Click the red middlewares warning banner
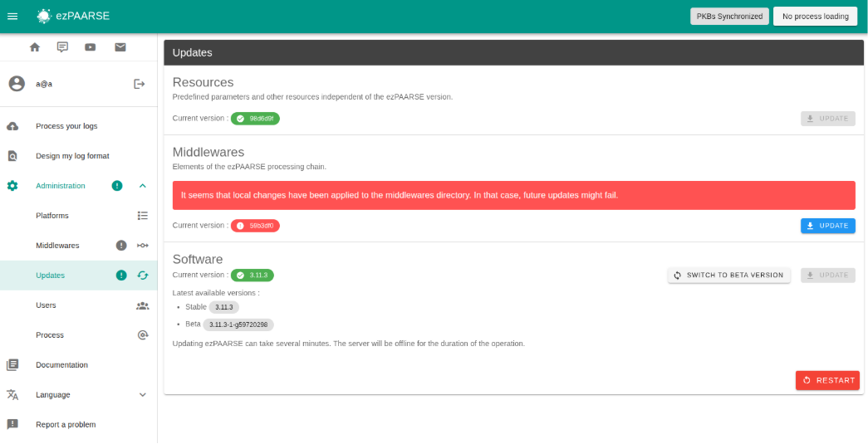This screenshot has width=868, height=444. click(513, 195)
